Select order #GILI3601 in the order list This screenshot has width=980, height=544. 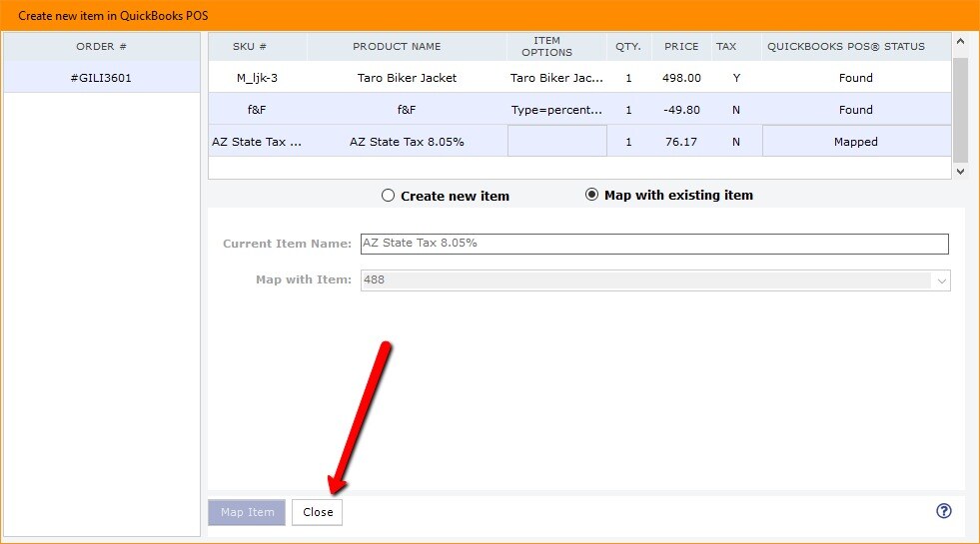102,78
